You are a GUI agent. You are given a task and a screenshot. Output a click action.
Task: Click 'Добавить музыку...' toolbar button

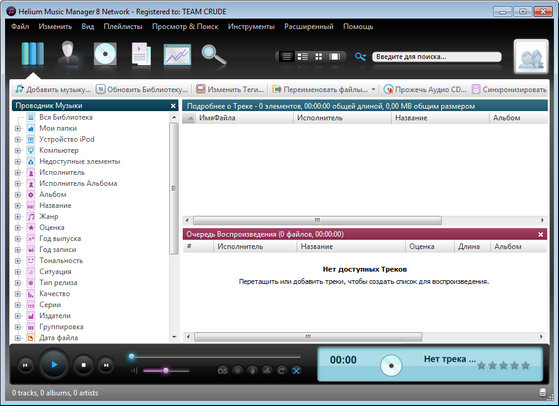pos(53,89)
